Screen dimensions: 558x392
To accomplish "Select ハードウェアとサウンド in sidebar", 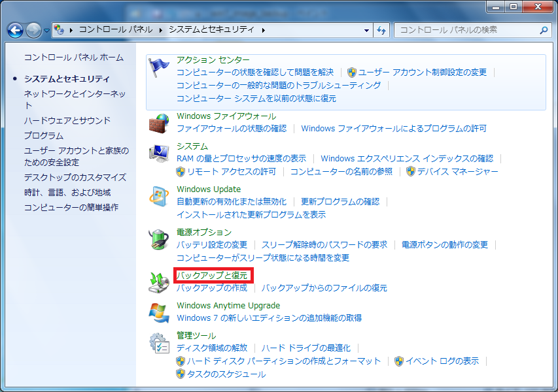I will coord(67,120).
